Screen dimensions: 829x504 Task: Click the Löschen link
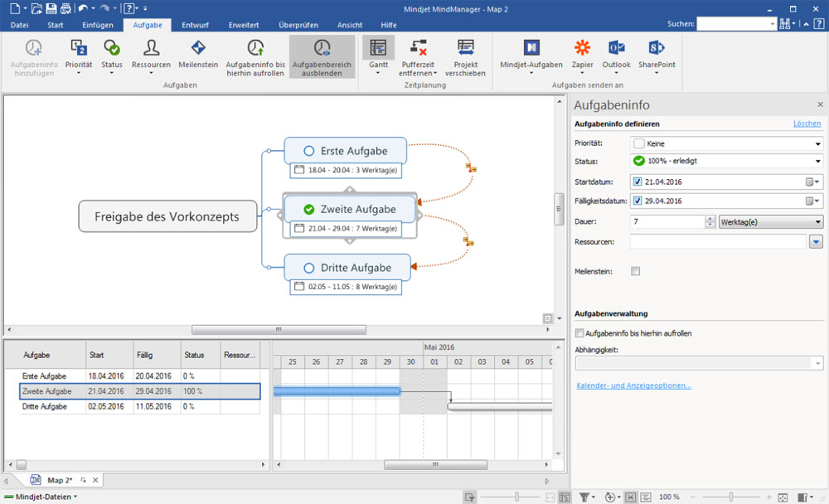coord(807,124)
